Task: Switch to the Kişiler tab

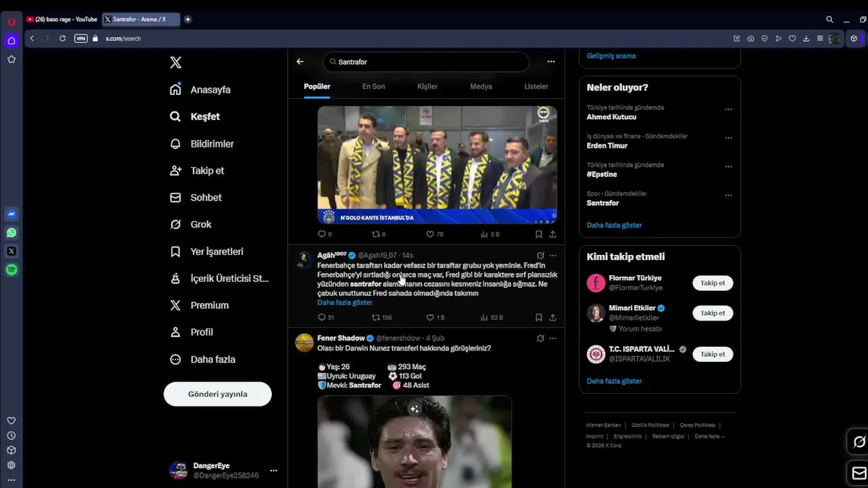Action: pyautogui.click(x=427, y=86)
